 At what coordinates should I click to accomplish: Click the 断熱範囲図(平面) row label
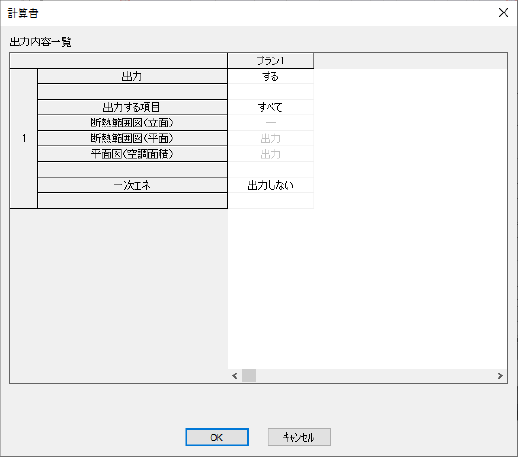(x=132, y=138)
